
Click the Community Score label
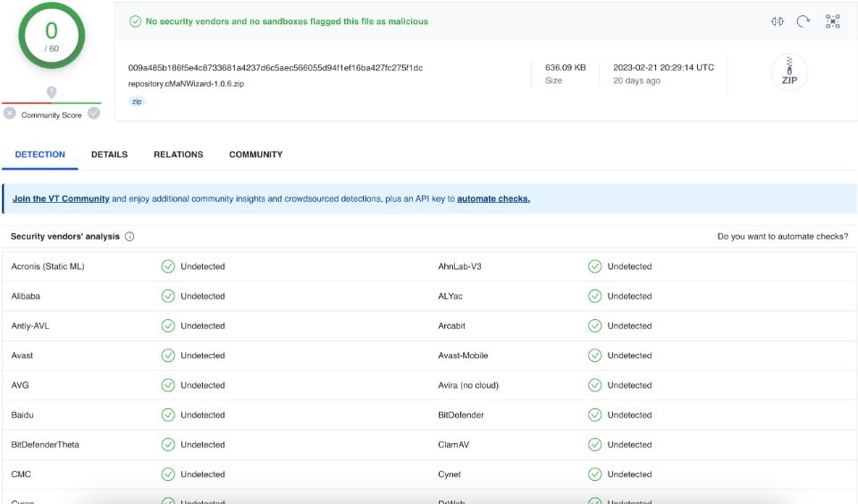[52, 115]
